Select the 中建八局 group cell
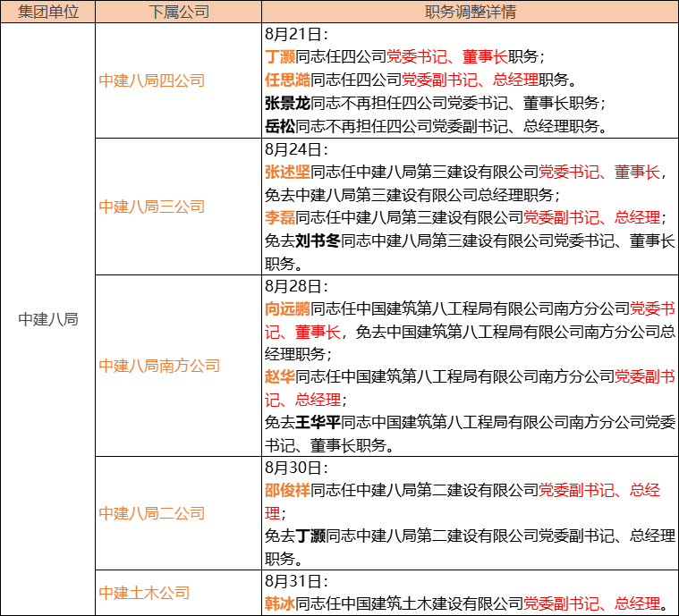Screen dimensions: 679x616 pos(47,319)
